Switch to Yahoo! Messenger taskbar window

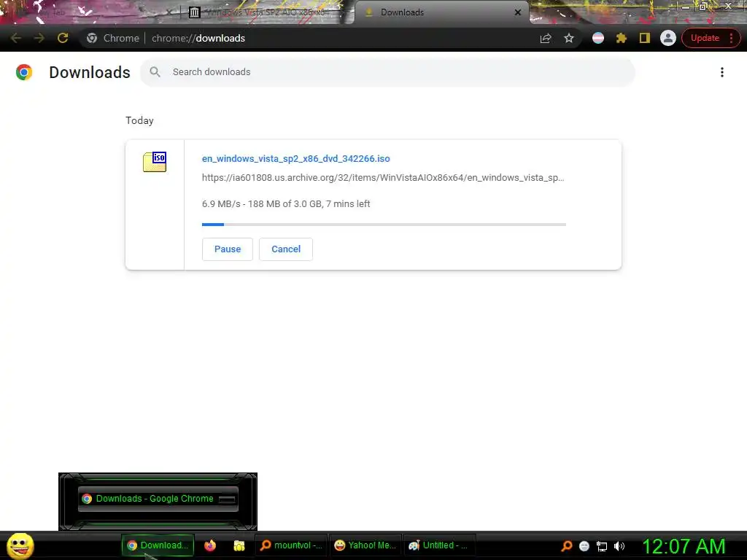point(365,545)
